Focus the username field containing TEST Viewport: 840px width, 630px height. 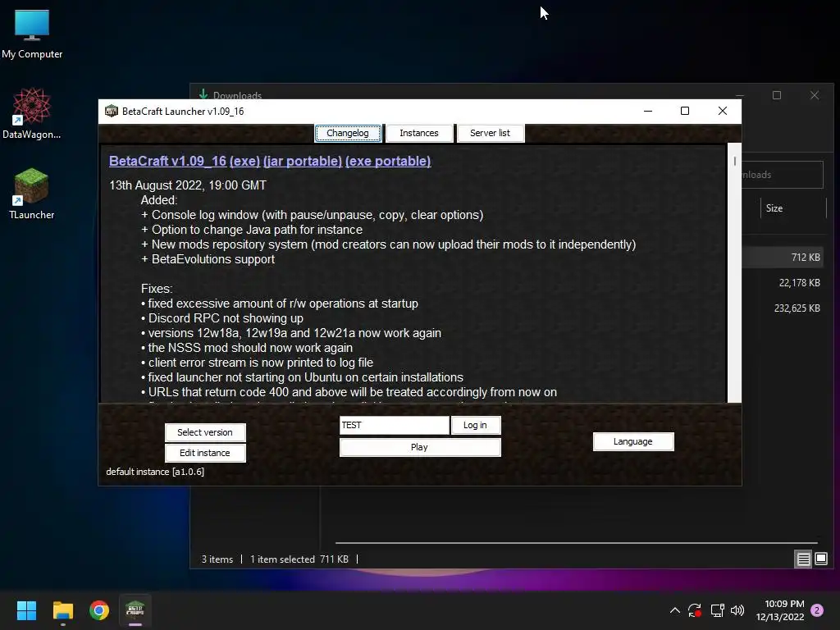pyautogui.click(x=395, y=425)
